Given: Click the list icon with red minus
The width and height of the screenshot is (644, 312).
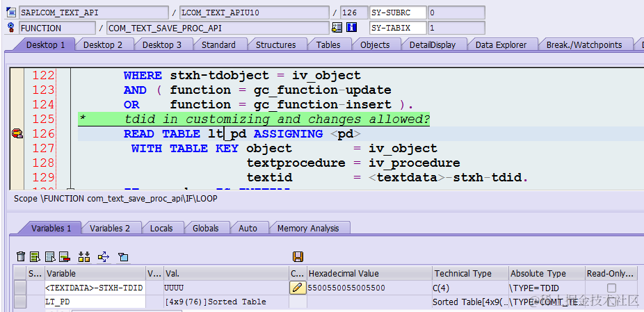Looking at the screenshot, I should pos(65,257).
